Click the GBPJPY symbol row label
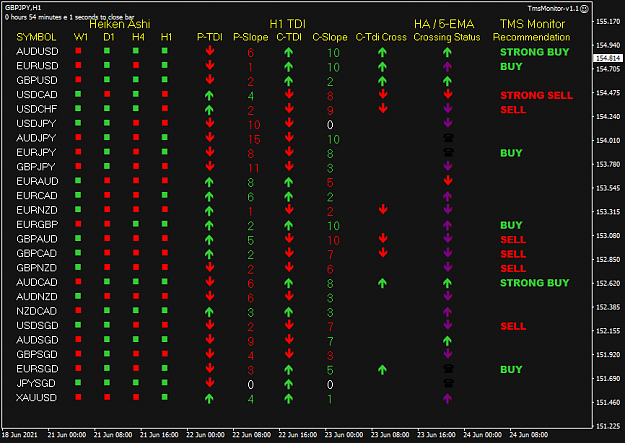 36,167
